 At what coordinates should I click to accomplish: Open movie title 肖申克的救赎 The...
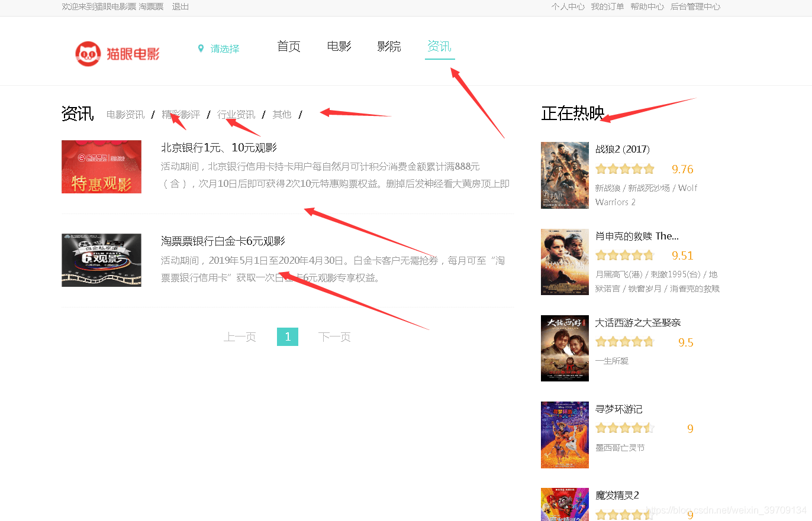click(637, 236)
